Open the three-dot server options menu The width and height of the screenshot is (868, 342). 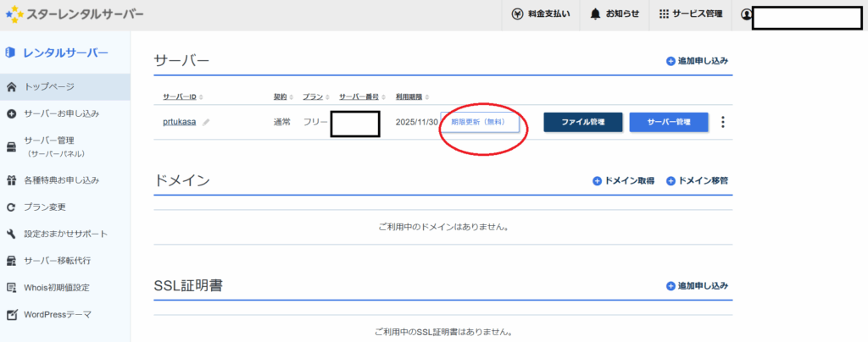coord(722,122)
